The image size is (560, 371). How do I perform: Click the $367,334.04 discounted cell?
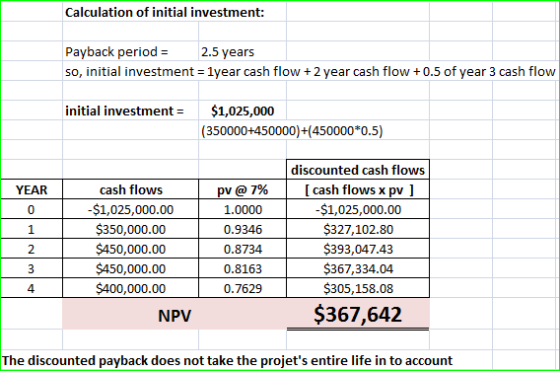point(358,268)
